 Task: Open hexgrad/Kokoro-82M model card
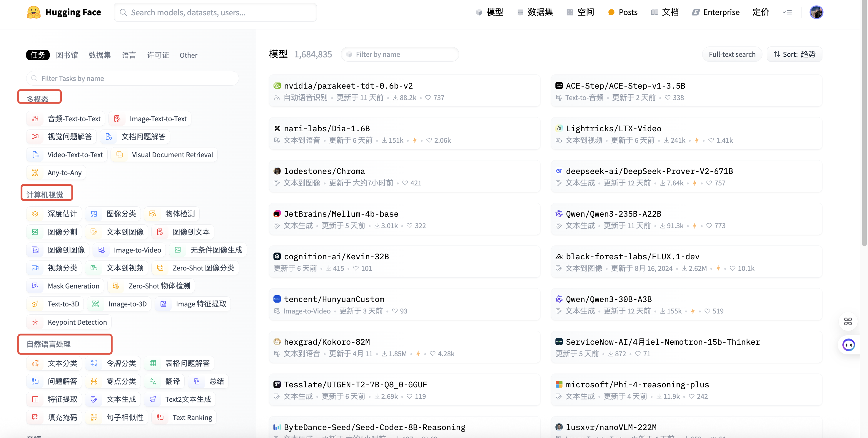[405, 347]
